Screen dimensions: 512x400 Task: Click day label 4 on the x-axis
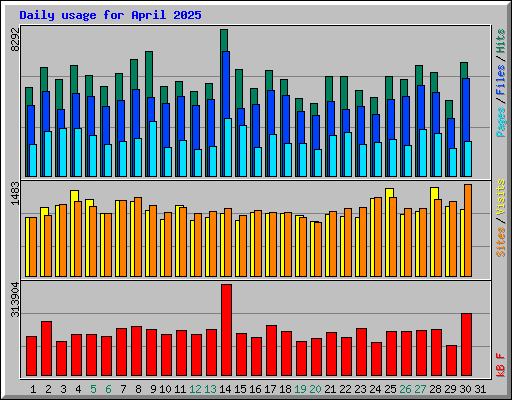click(x=78, y=389)
